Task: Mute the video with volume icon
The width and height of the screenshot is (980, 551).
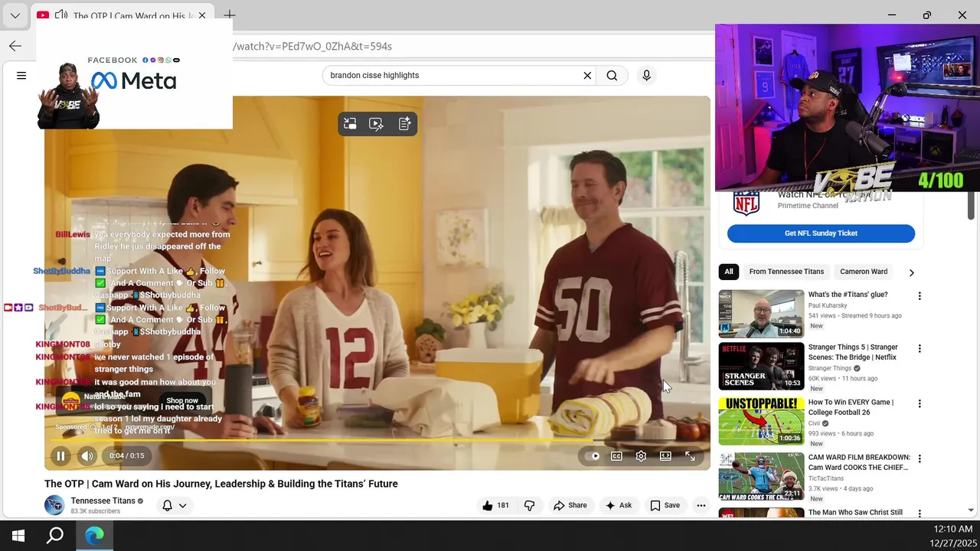Action: click(x=87, y=456)
